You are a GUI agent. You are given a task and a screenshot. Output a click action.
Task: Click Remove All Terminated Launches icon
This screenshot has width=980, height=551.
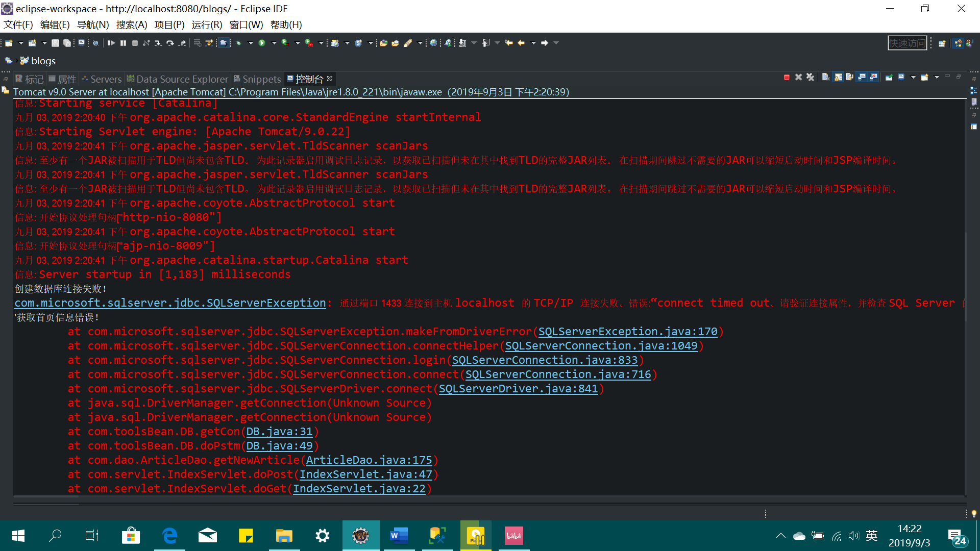point(810,78)
